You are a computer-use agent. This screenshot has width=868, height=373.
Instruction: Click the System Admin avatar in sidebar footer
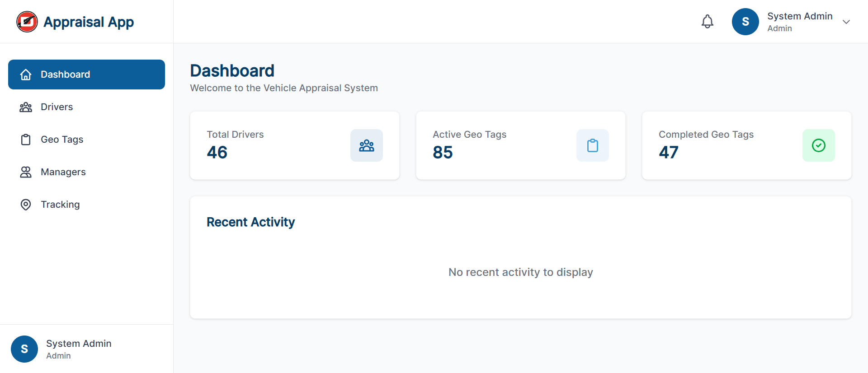24,349
